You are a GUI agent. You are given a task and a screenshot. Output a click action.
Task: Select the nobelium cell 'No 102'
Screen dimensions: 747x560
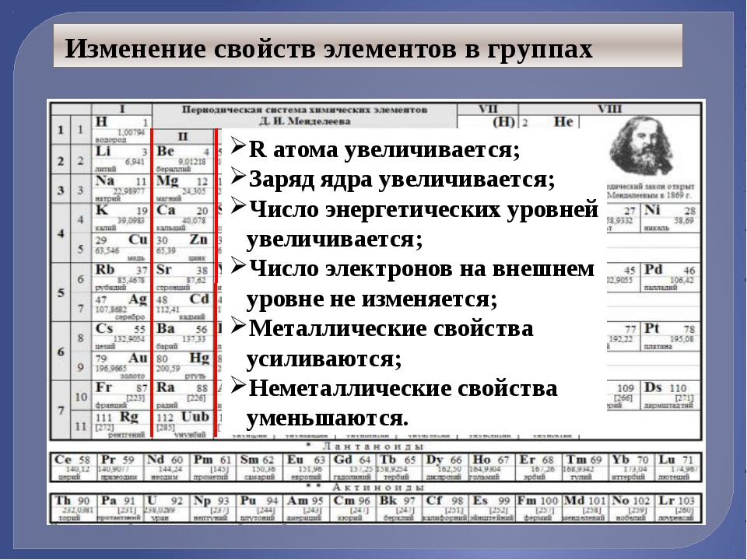click(x=632, y=508)
